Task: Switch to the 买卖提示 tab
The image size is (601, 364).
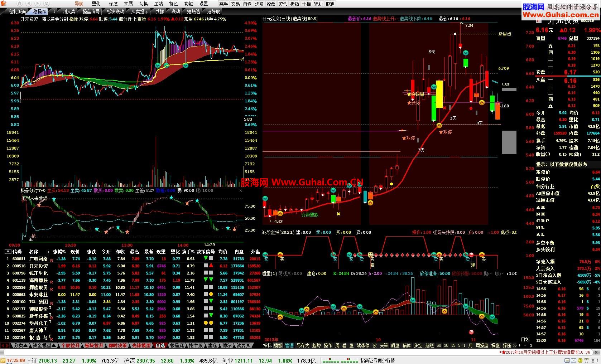Action: coord(140,11)
